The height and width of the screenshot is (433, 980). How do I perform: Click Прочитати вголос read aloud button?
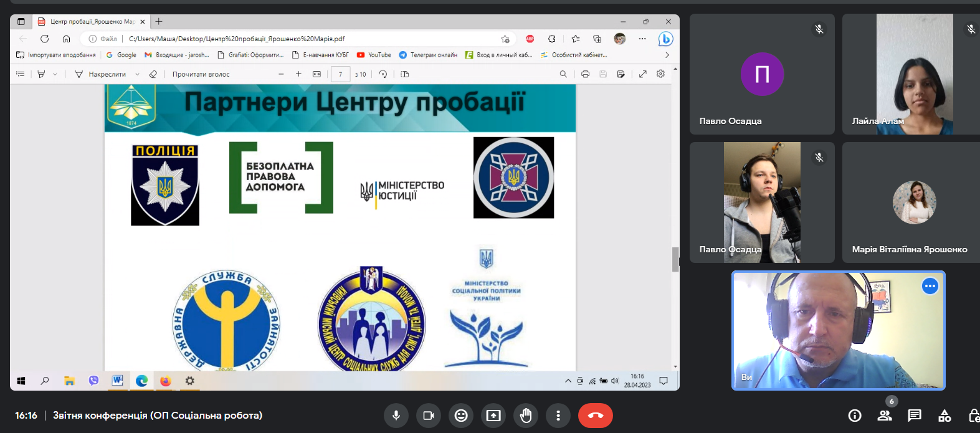[x=201, y=74]
